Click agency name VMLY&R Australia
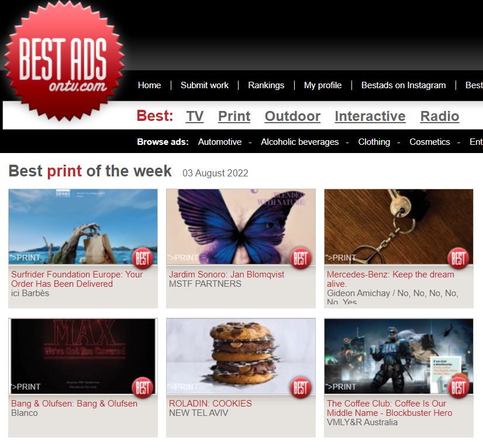Viewport: 483px width, 448px height. pos(363,422)
